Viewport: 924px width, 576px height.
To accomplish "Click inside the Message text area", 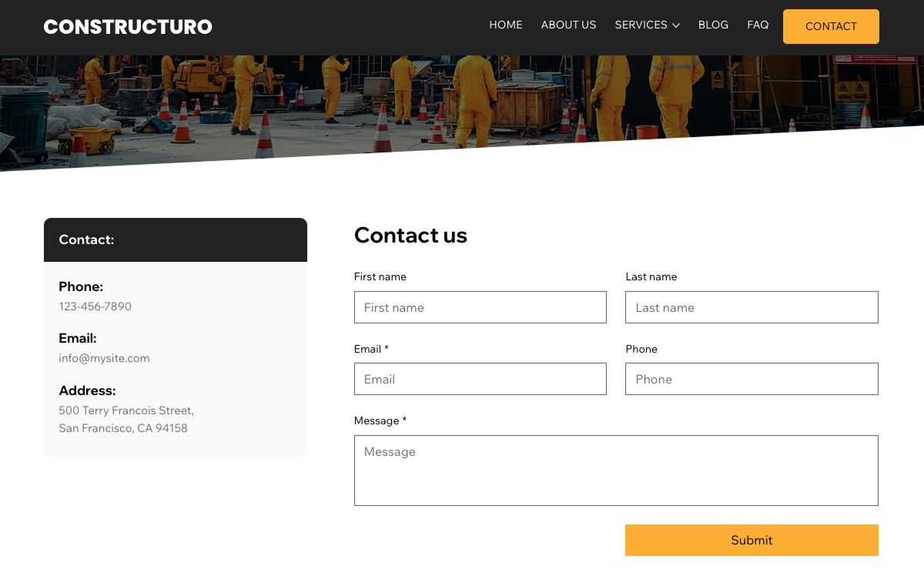I will (616, 470).
